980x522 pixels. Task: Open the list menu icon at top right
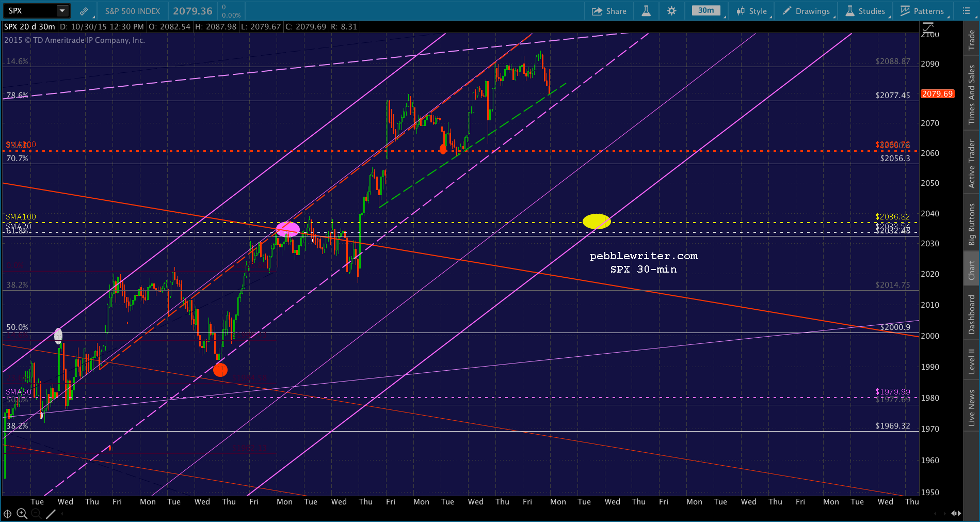[x=967, y=11]
